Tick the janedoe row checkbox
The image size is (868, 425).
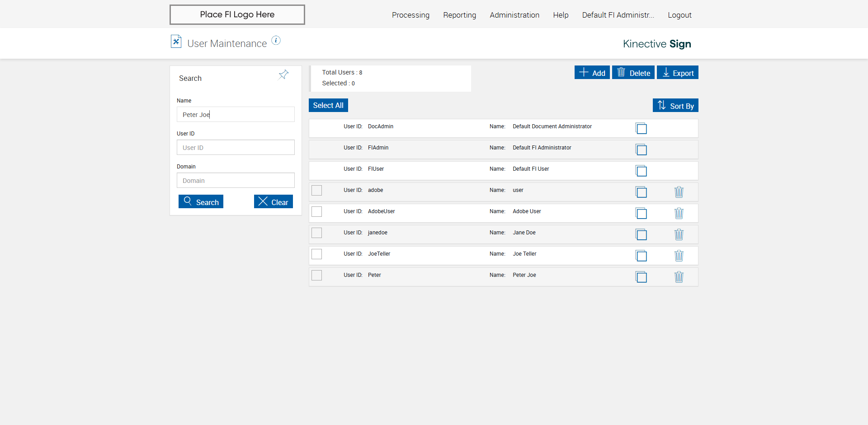click(317, 233)
